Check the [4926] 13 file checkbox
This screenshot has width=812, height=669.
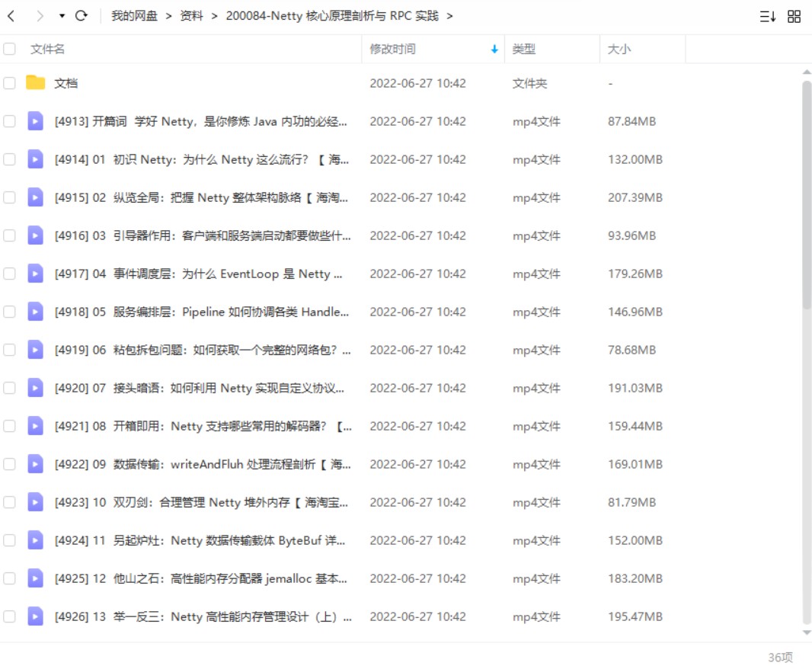point(9,616)
